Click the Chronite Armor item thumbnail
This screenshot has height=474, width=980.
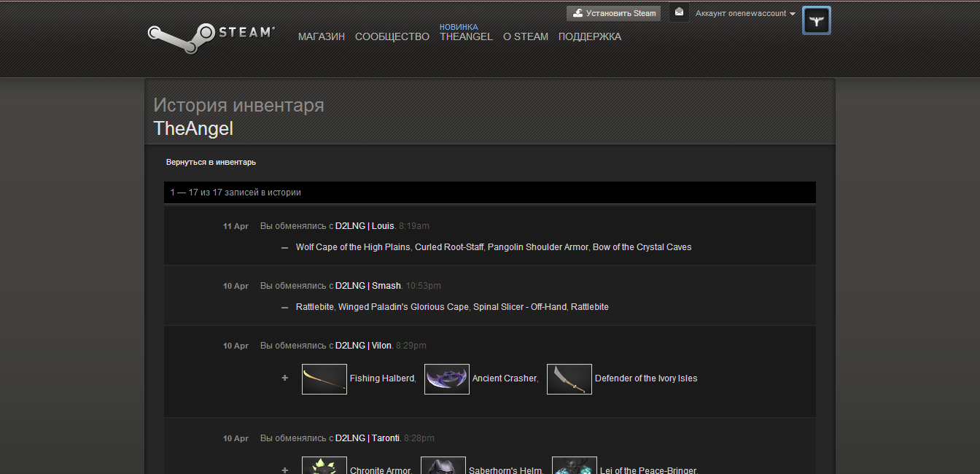click(324, 465)
